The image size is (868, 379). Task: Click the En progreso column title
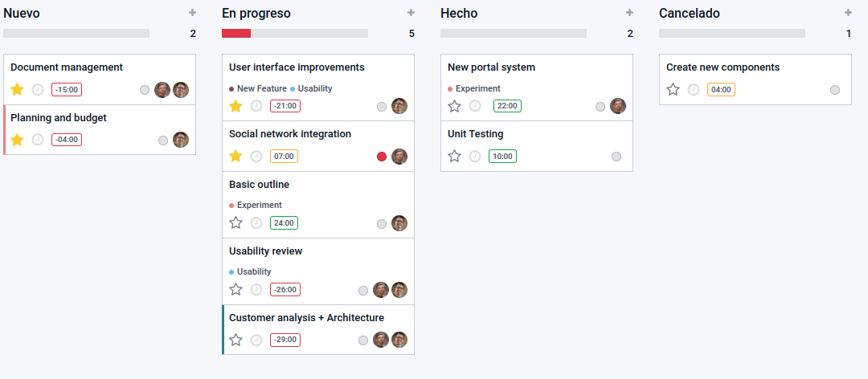pos(256,14)
